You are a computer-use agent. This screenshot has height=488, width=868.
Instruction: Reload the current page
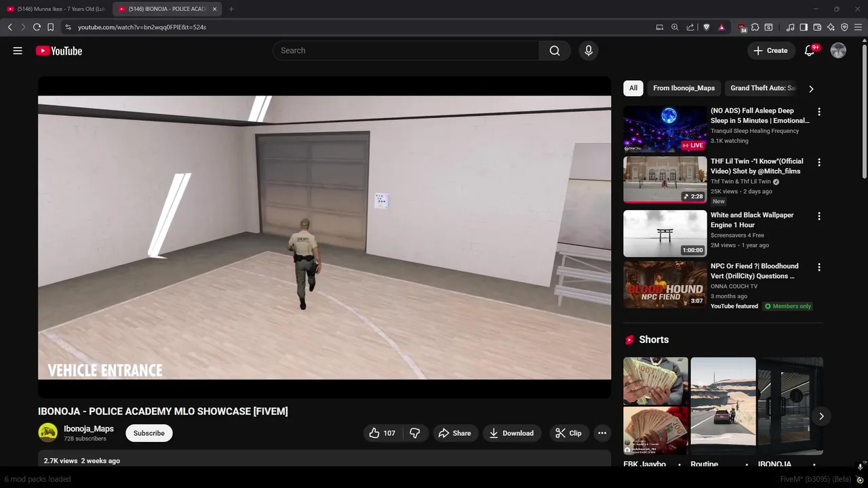tap(37, 27)
